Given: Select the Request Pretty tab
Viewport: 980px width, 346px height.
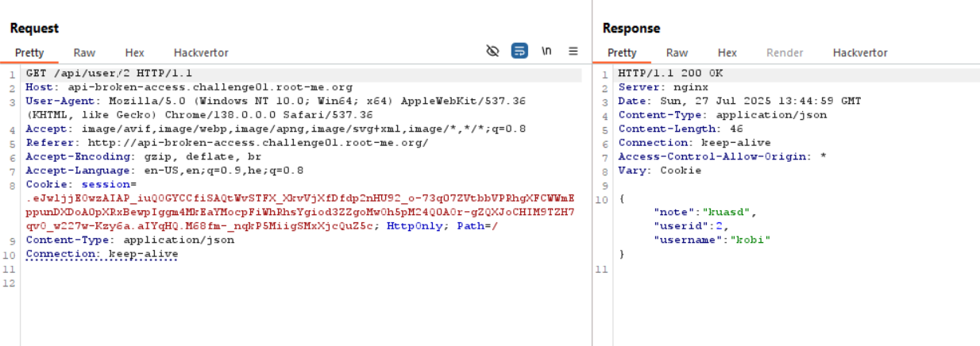Looking at the screenshot, I should point(29,52).
